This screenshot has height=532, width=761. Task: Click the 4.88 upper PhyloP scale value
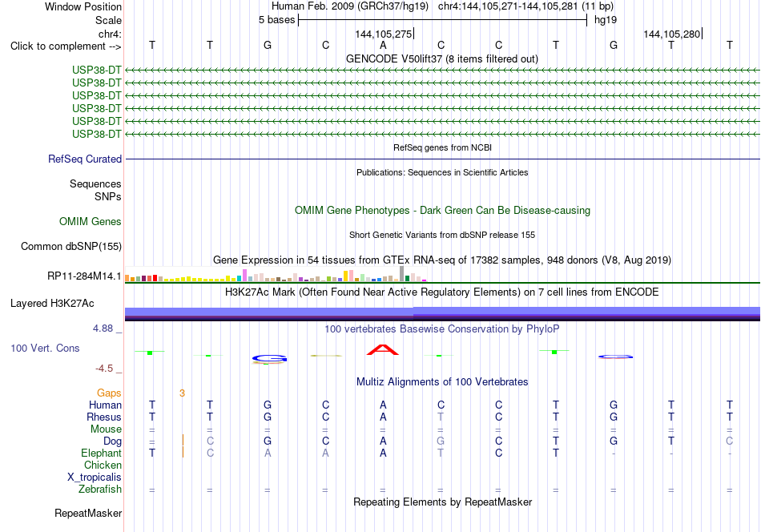(x=103, y=328)
